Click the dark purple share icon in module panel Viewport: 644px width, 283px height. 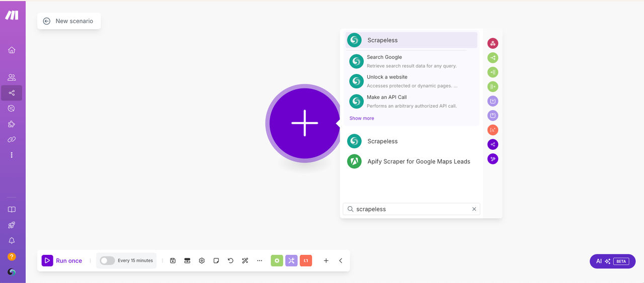coord(493,145)
